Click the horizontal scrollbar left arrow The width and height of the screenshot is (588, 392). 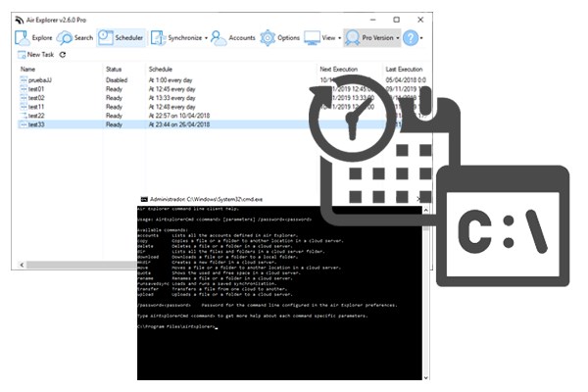click(x=22, y=265)
